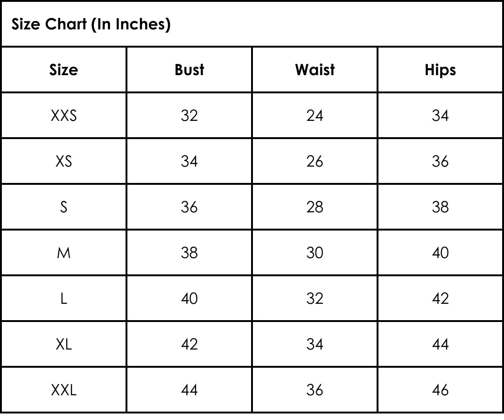Select the XXS size row label
The height and width of the screenshot is (420, 504).
[x=63, y=115]
